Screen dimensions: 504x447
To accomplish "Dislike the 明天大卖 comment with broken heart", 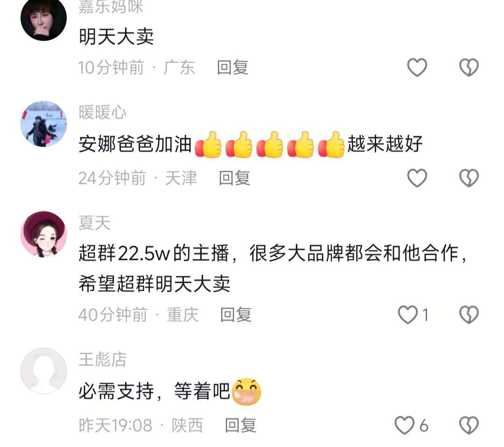I will [x=469, y=68].
